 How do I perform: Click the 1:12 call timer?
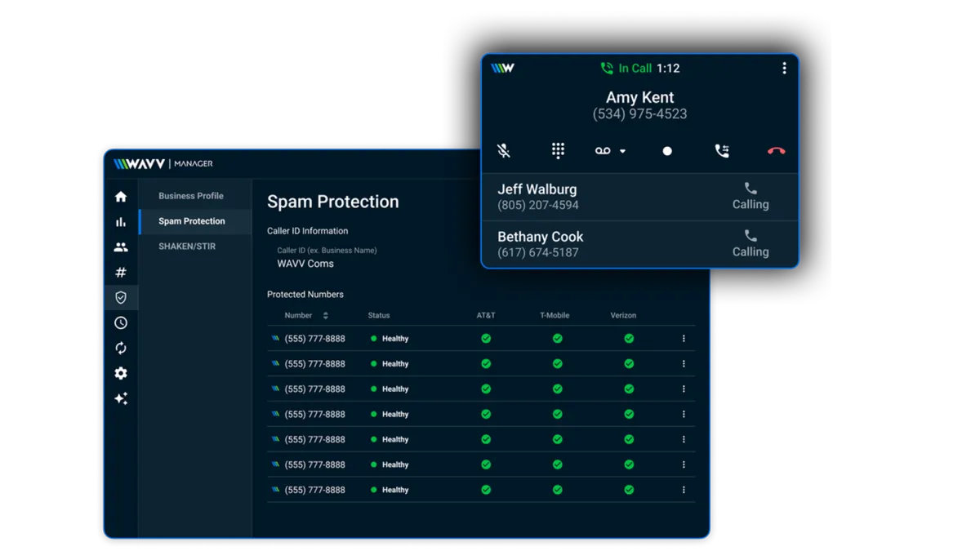pos(668,69)
